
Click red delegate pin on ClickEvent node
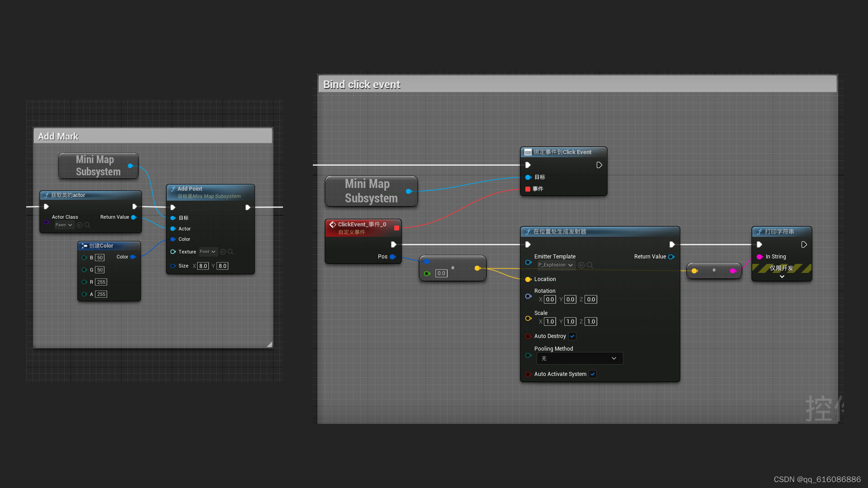pos(396,228)
